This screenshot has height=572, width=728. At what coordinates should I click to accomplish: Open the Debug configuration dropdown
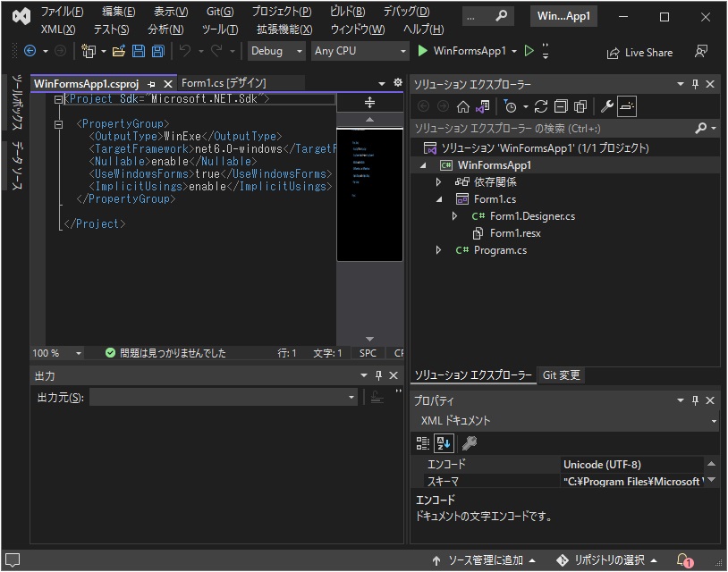point(276,51)
